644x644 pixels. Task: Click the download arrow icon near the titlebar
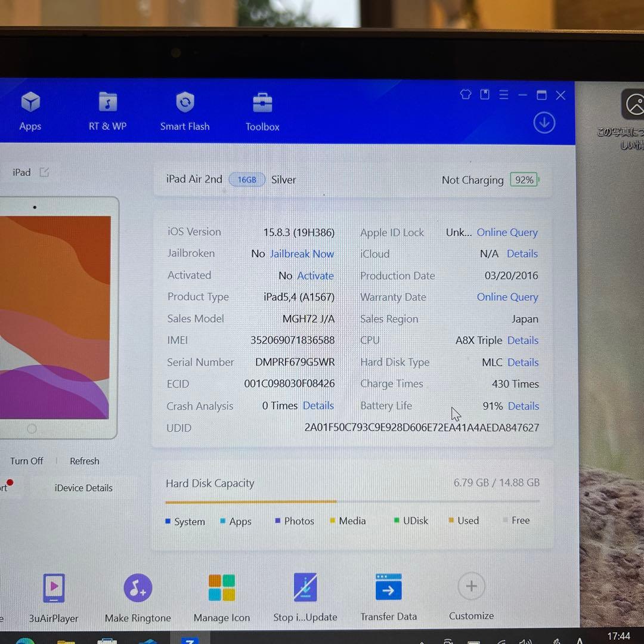tap(544, 122)
